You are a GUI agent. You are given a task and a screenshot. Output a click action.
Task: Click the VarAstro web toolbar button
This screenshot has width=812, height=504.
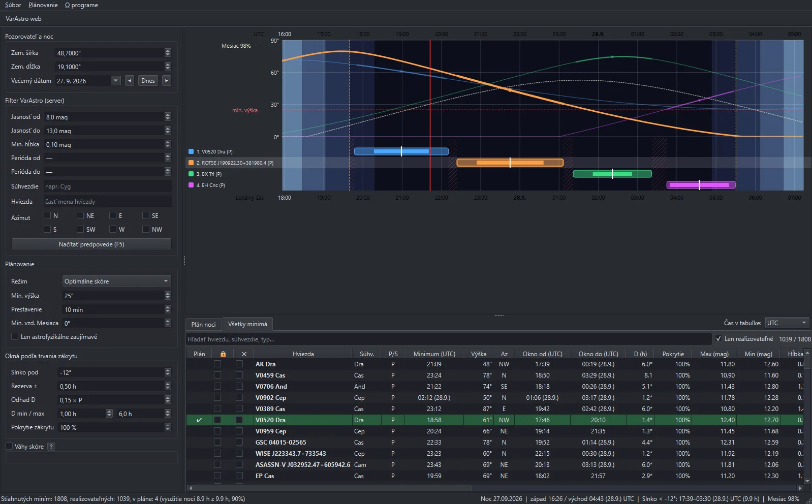pos(23,19)
